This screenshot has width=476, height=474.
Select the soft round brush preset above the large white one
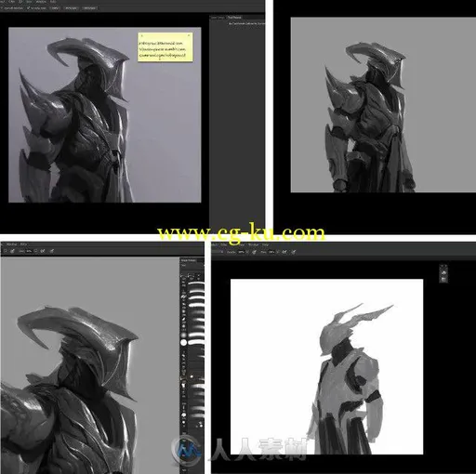183,336
